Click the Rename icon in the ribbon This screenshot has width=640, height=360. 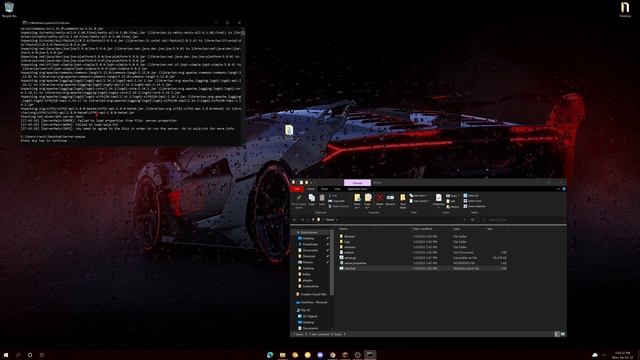pos(390,200)
